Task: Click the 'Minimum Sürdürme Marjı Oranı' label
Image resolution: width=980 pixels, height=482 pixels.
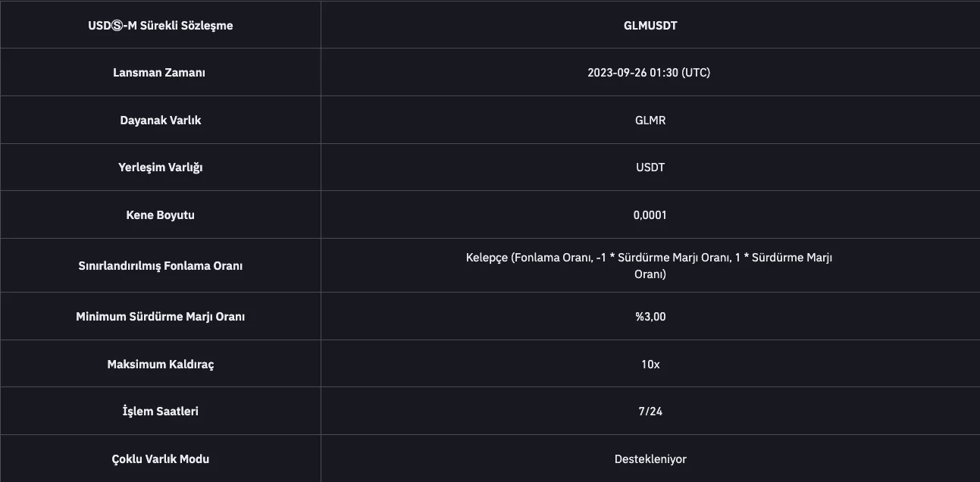Action: tap(161, 317)
